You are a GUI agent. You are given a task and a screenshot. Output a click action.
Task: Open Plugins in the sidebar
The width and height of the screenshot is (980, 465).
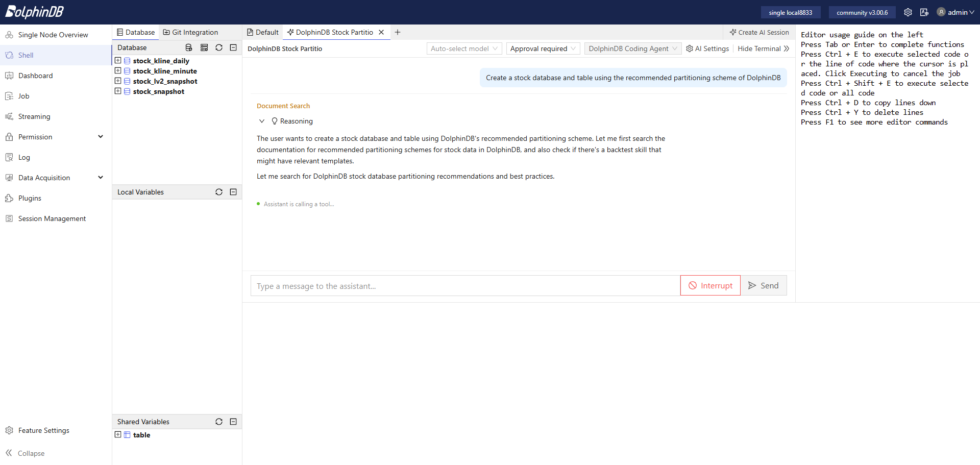(56, 198)
